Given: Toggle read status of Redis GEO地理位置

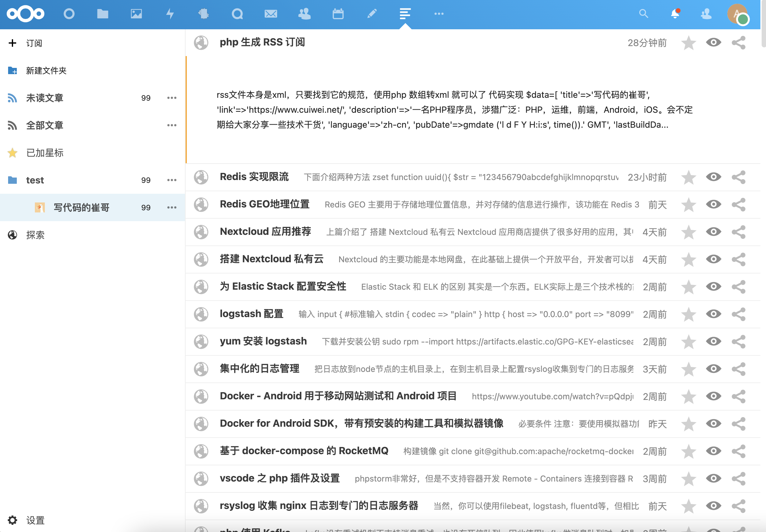Looking at the screenshot, I should pyautogui.click(x=713, y=204).
